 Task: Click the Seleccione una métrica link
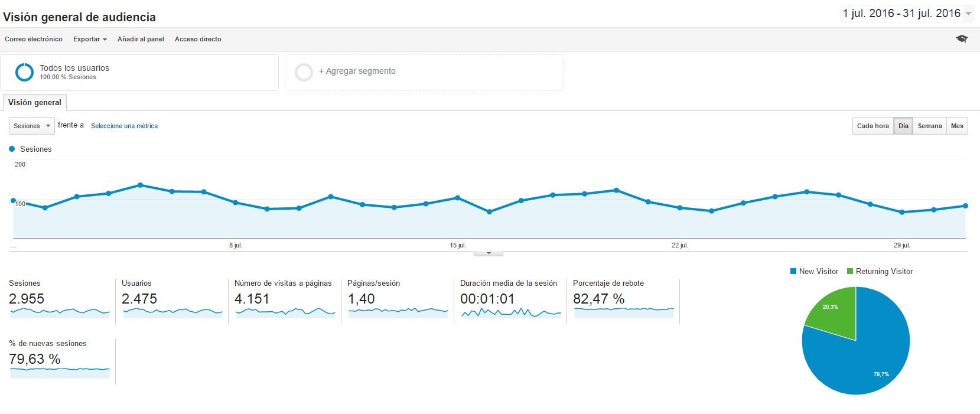124,126
